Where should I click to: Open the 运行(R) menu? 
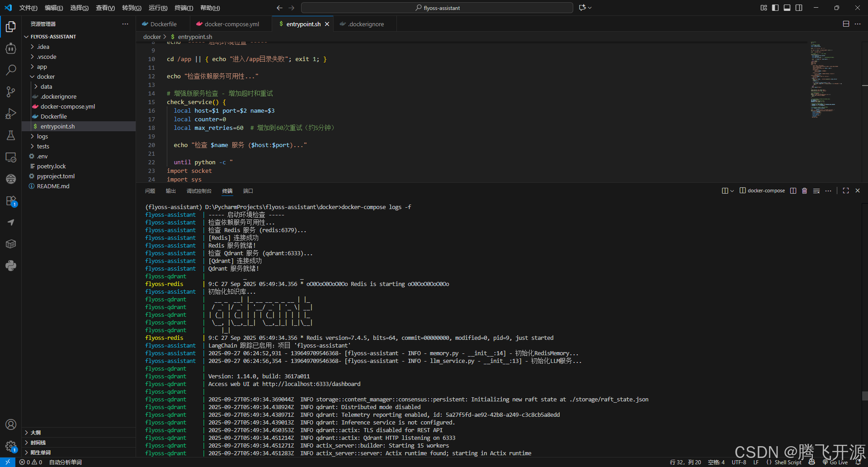[x=158, y=8]
